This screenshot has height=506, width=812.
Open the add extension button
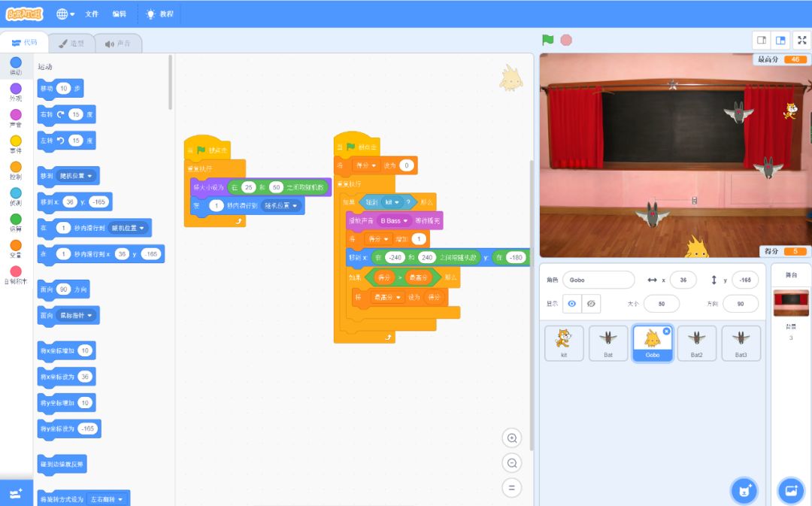[16, 493]
